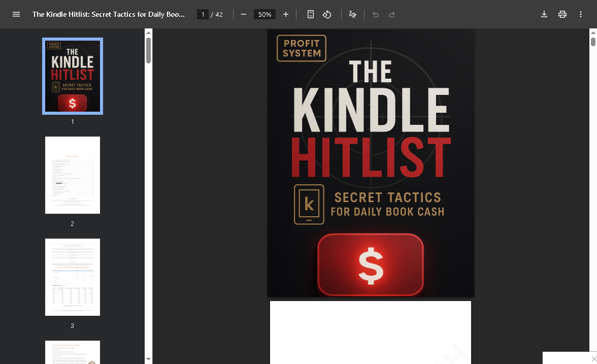Jump to page 3 thumbnail

pos(73,277)
